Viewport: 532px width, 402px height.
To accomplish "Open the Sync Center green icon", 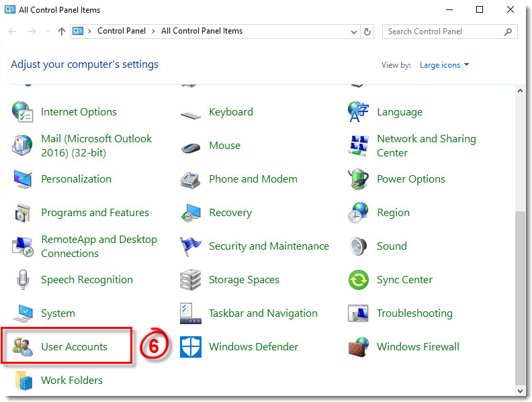I will click(359, 280).
